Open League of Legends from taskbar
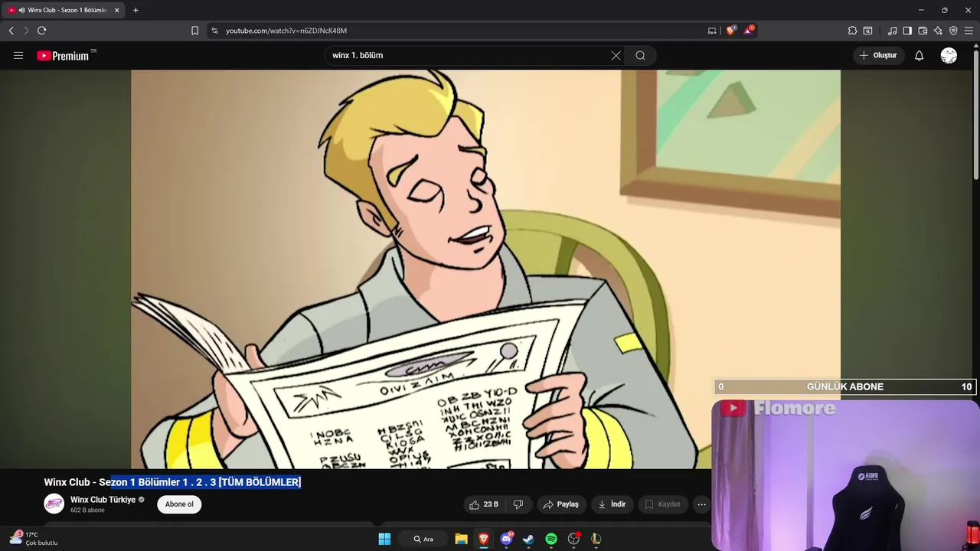Image resolution: width=980 pixels, height=551 pixels. click(596, 539)
